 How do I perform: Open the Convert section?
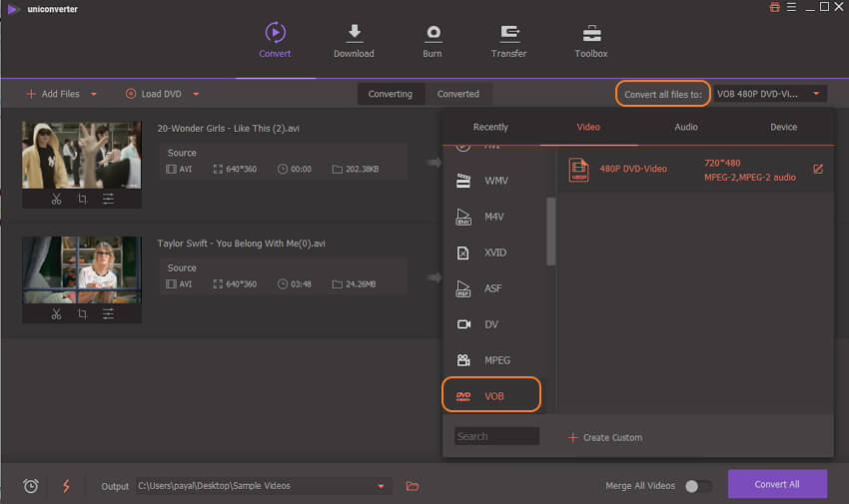275,40
